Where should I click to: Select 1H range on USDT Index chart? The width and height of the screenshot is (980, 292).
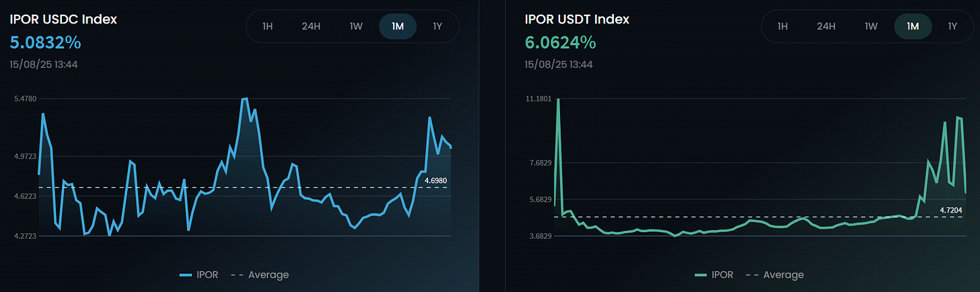(x=782, y=26)
